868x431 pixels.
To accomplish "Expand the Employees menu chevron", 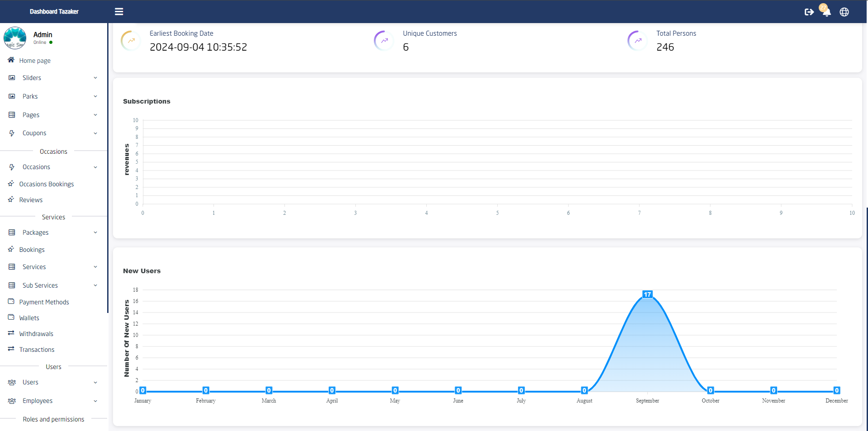I will [95, 401].
